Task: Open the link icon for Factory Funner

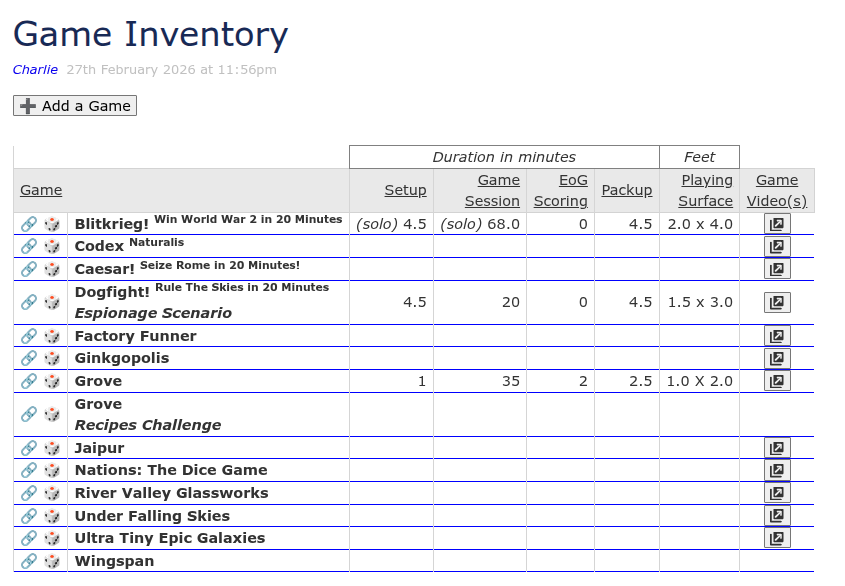Action: 29,336
